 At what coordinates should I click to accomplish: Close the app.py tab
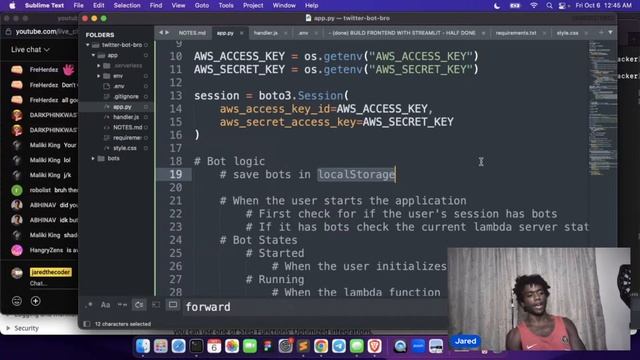(241, 33)
